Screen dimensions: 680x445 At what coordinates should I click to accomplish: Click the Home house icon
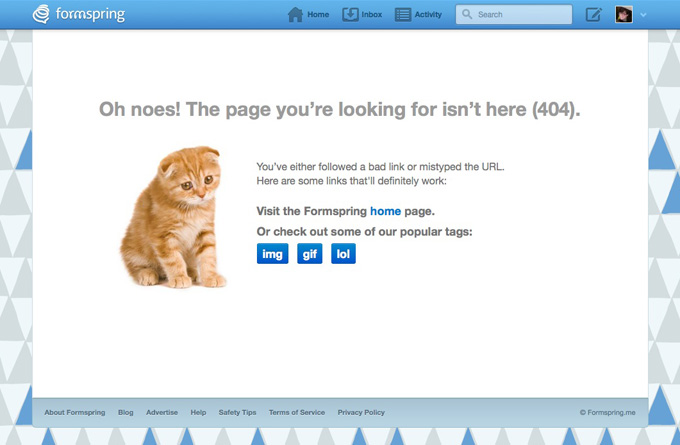295,14
